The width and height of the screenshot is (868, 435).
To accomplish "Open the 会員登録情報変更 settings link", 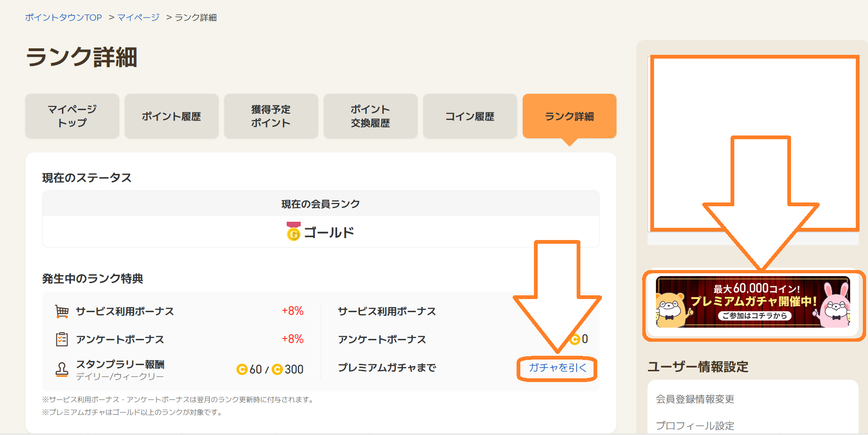I will tap(694, 399).
